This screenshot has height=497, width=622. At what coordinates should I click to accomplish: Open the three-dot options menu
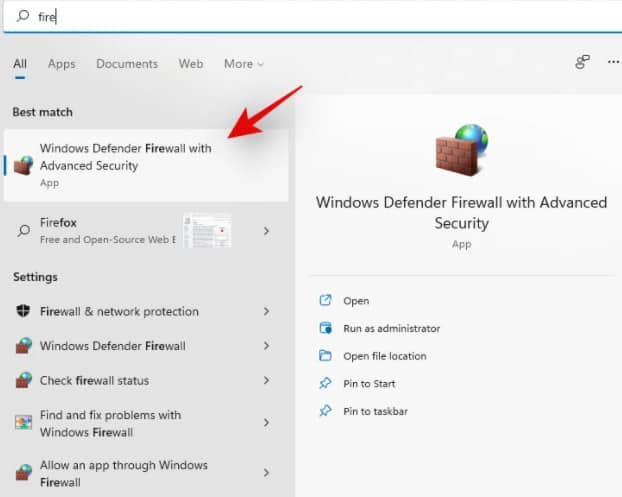pyautogui.click(x=612, y=62)
